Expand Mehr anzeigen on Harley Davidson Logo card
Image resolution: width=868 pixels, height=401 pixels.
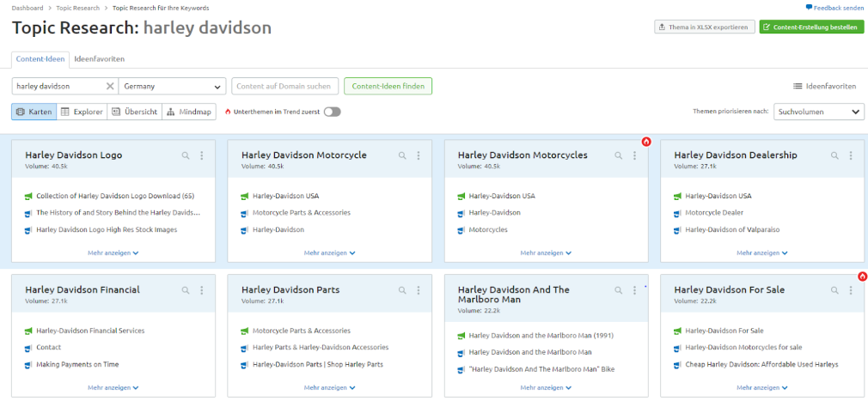113,252
